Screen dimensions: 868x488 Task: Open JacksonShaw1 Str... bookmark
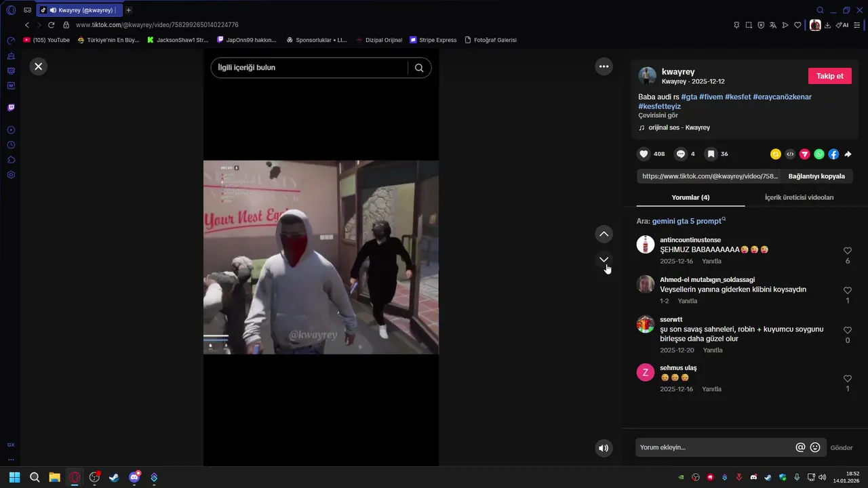(178, 40)
